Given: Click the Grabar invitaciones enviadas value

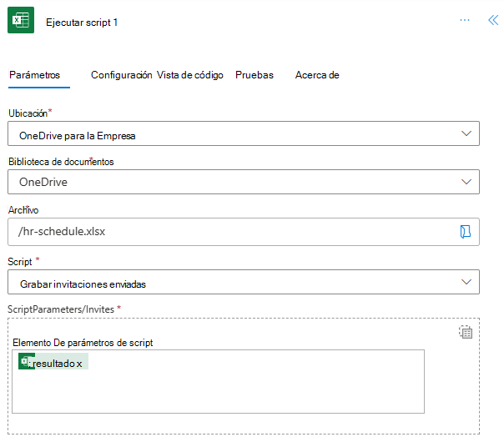Looking at the screenshot, I should pos(83,284).
